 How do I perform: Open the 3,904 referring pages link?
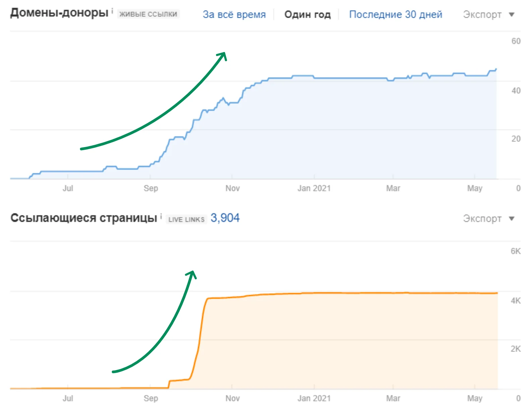point(225,218)
